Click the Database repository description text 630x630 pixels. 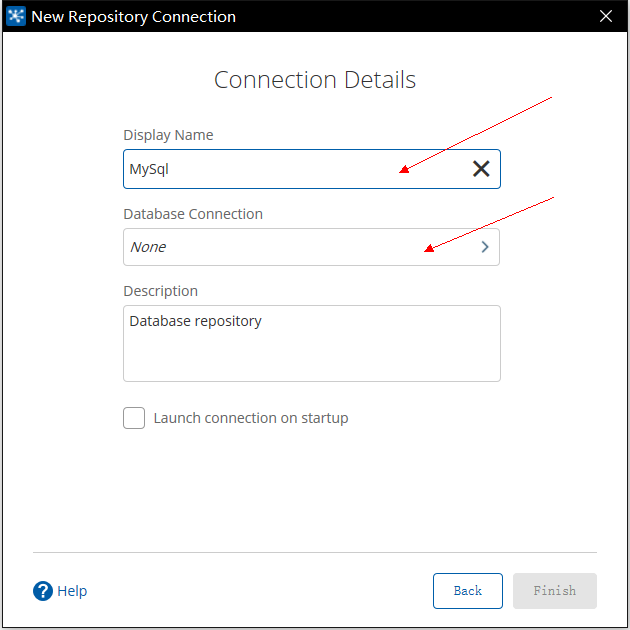coord(195,321)
